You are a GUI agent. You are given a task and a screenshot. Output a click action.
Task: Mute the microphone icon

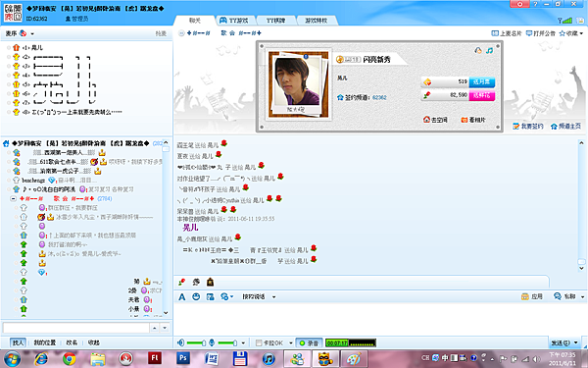pyautogui.click(x=212, y=342)
